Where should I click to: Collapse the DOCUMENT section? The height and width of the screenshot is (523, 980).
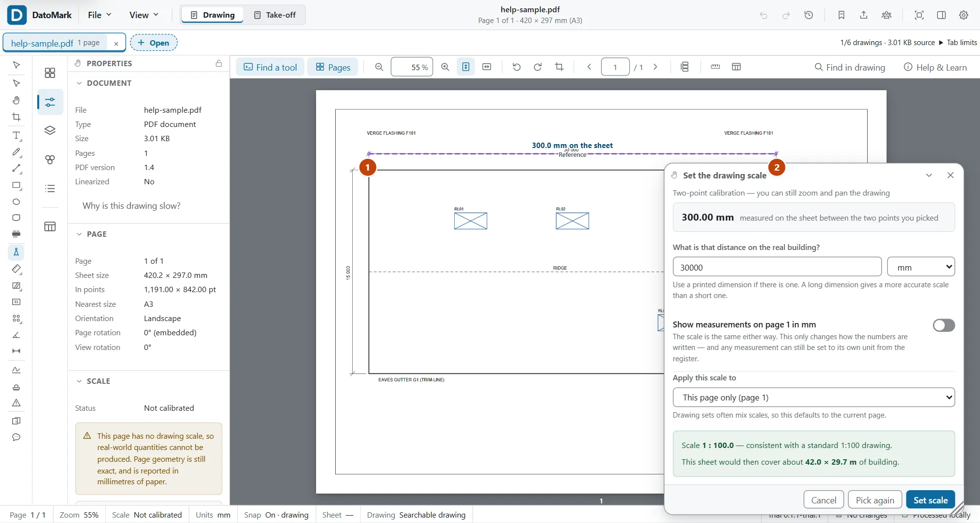click(79, 83)
